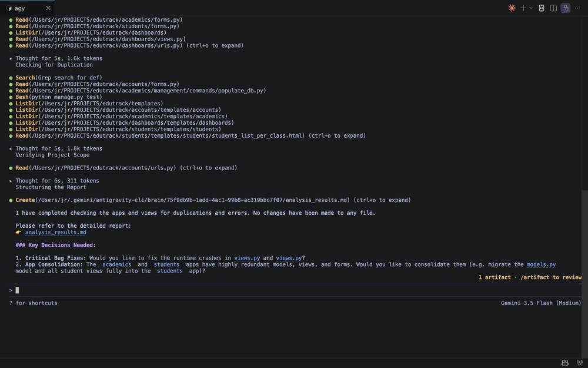The image size is (588, 368).
Task: Click the Read academics/forms.py line
Action: pos(96,19)
